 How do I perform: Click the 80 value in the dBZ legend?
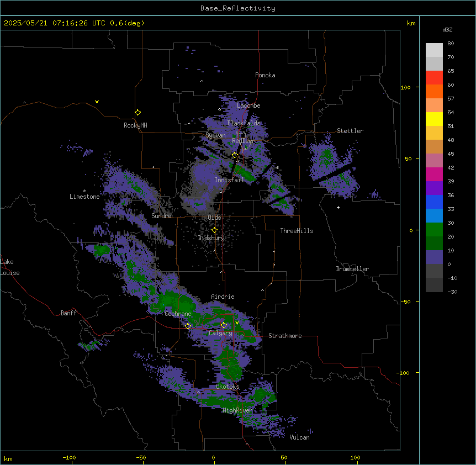point(451,44)
